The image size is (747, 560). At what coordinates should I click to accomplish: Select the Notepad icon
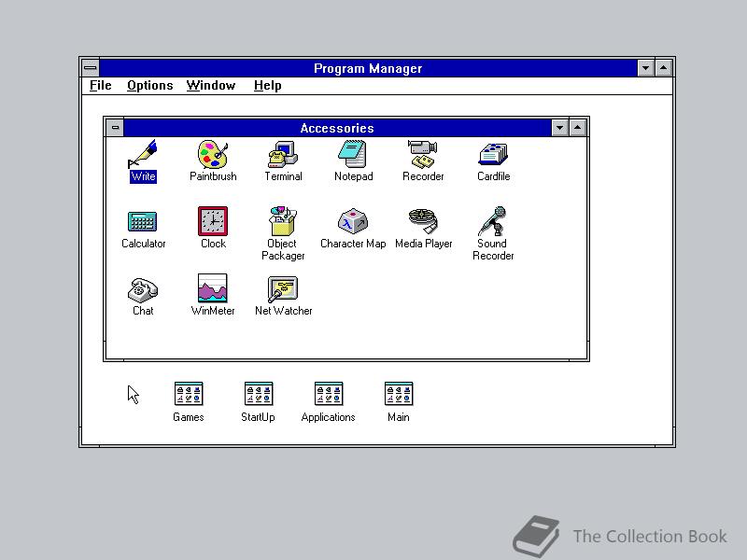pos(353,154)
